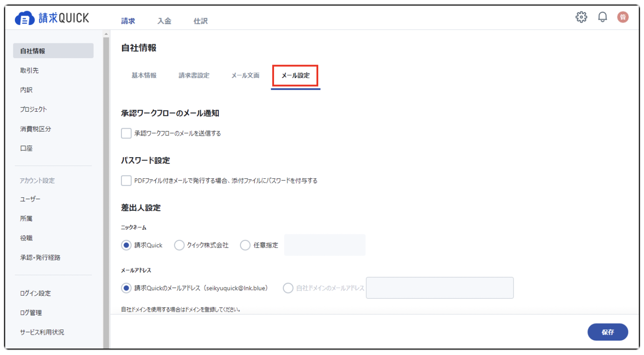Select the クイック株式会社 nickname radio button
644x355 pixels.
tap(179, 245)
